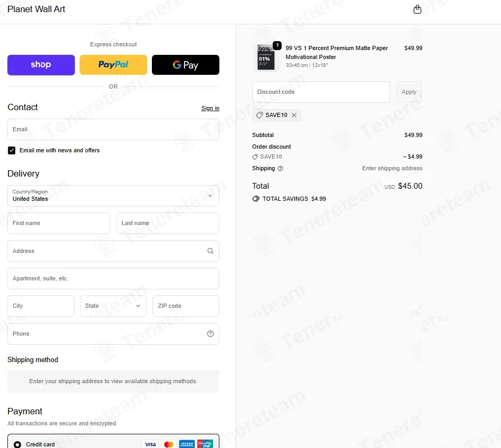Click the Subtotal $49.99 amount
Screen dimensions: 501x448
[413, 135]
